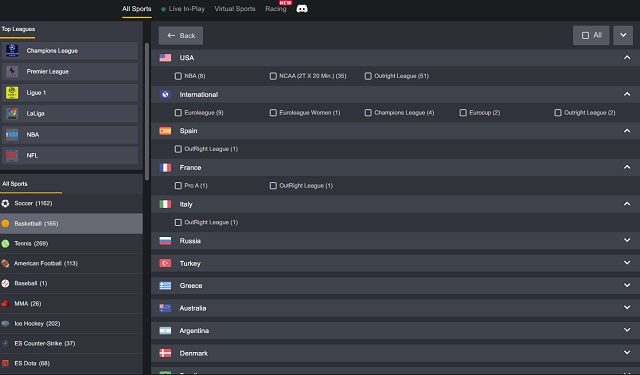Check the Pro A (1) checkbox
Viewport: 640px width, 375px height.
(178, 186)
